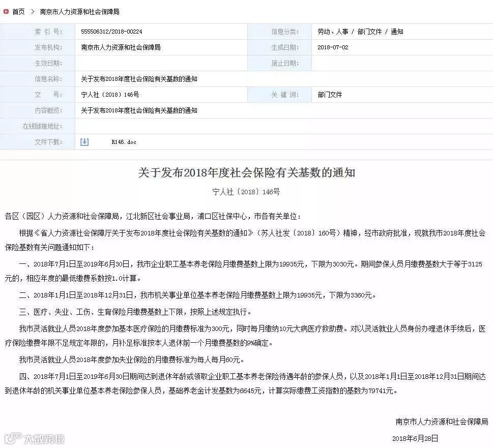493x448 pixels.
Task: Click the 生成日期 value 2018-07-02
Action: (333, 47)
